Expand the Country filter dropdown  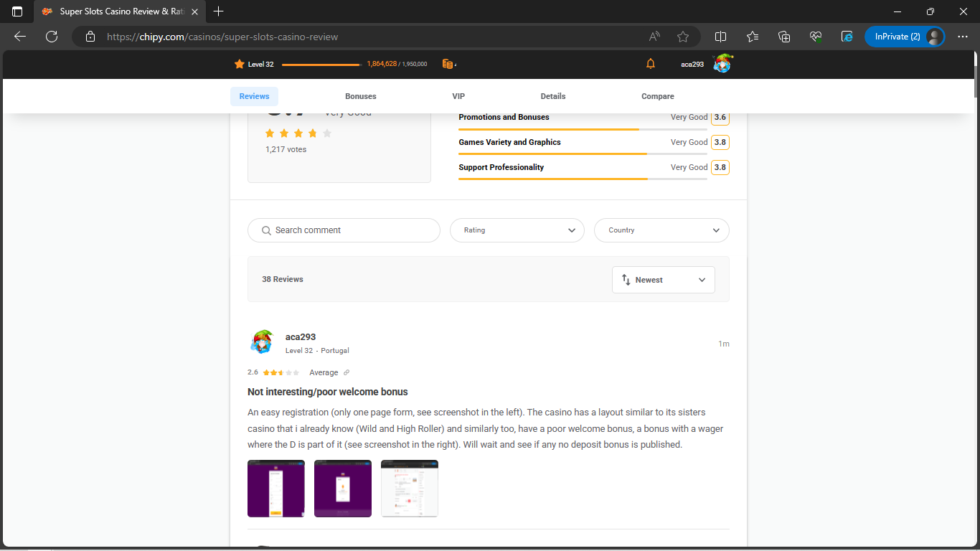click(661, 230)
